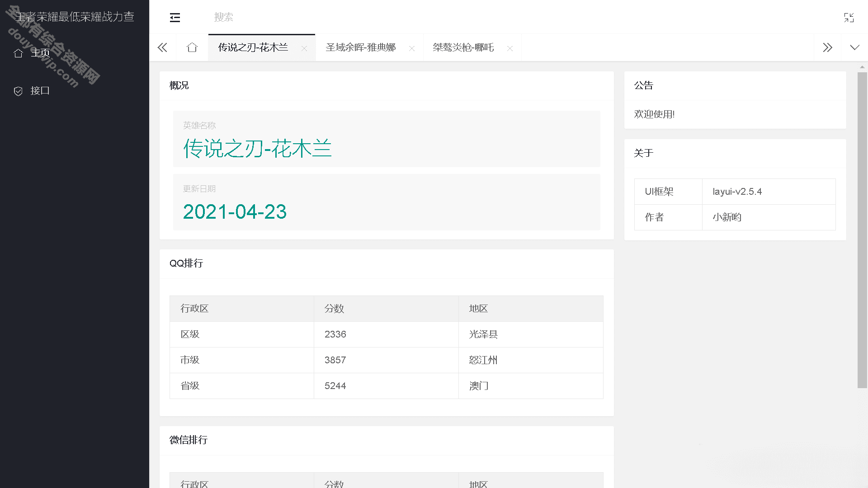Close the 桀骜炎枪-哪吒 tab
868x488 pixels.
click(x=510, y=48)
